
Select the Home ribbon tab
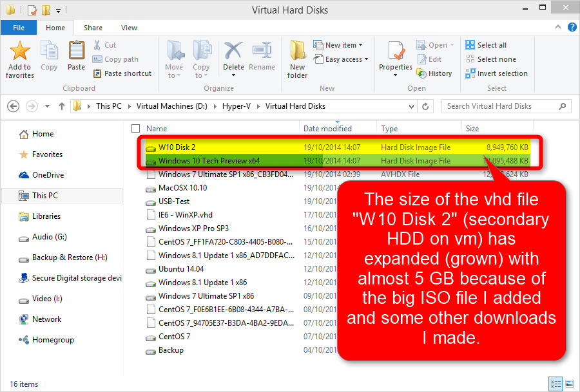(x=55, y=28)
